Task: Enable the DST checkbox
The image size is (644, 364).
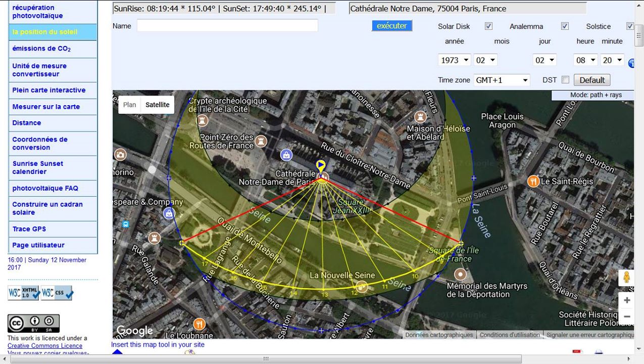Action: [x=565, y=80]
